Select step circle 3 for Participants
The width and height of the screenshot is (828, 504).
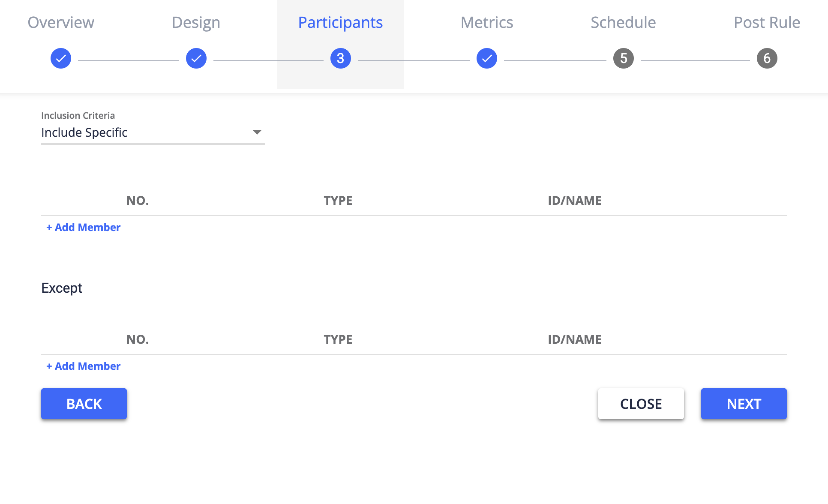tap(340, 58)
